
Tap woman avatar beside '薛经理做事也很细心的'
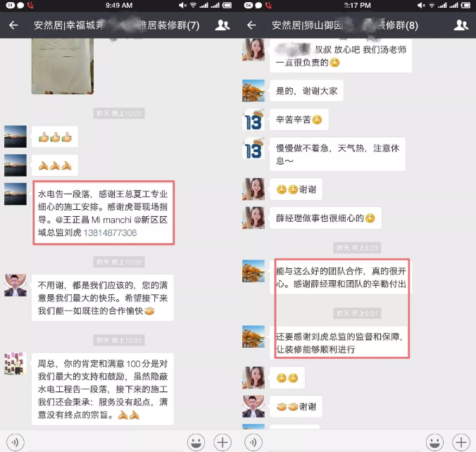pos(253,218)
